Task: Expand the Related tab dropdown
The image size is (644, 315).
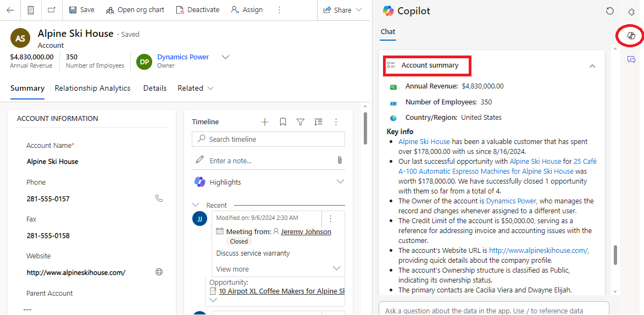Action: tap(196, 89)
